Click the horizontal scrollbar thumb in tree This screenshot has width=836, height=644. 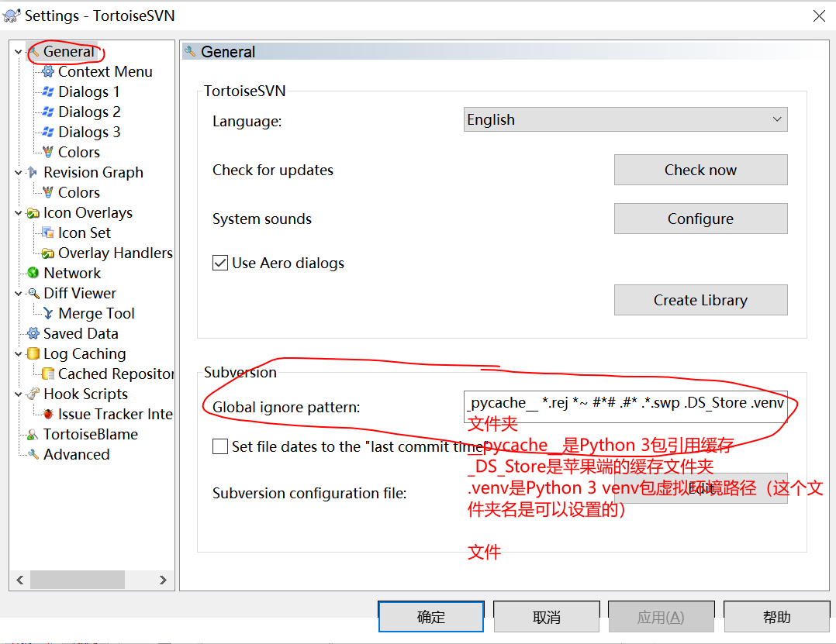pyautogui.click(x=78, y=580)
